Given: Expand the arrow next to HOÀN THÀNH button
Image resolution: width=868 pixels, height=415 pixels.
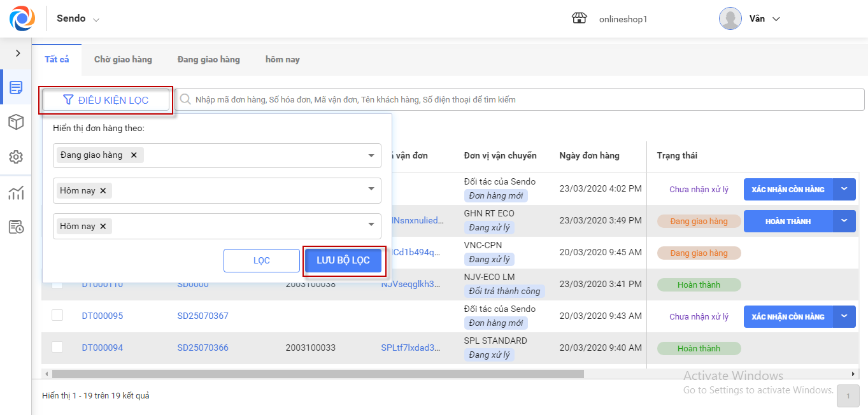Looking at the screenshot, I should pos(844,221).
